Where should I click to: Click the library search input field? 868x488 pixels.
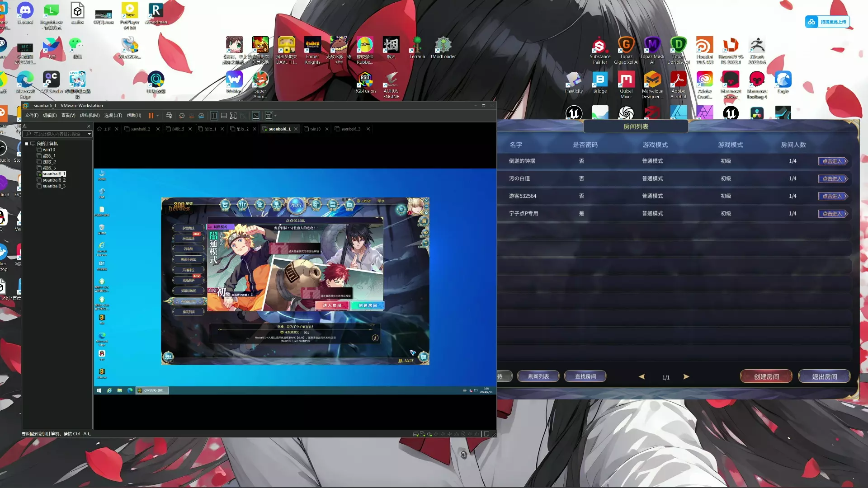click(57, 134)
